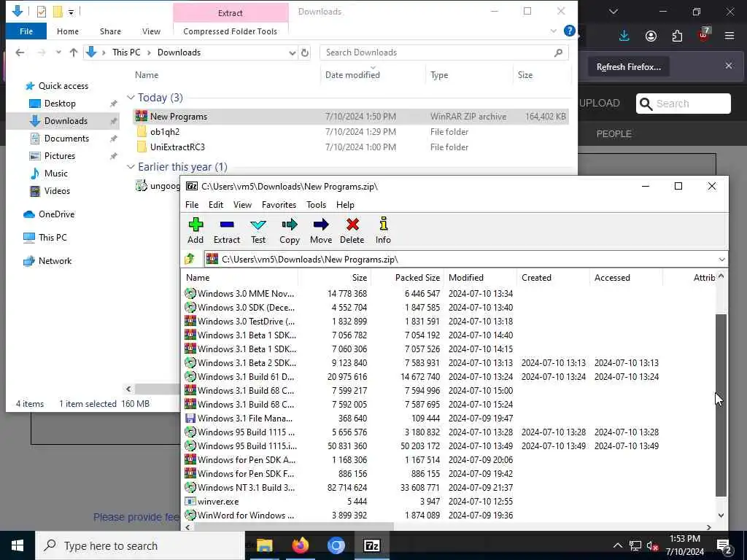Collapse the Earlier this year group
Screen dimensions: 747x560
[131, 167]
